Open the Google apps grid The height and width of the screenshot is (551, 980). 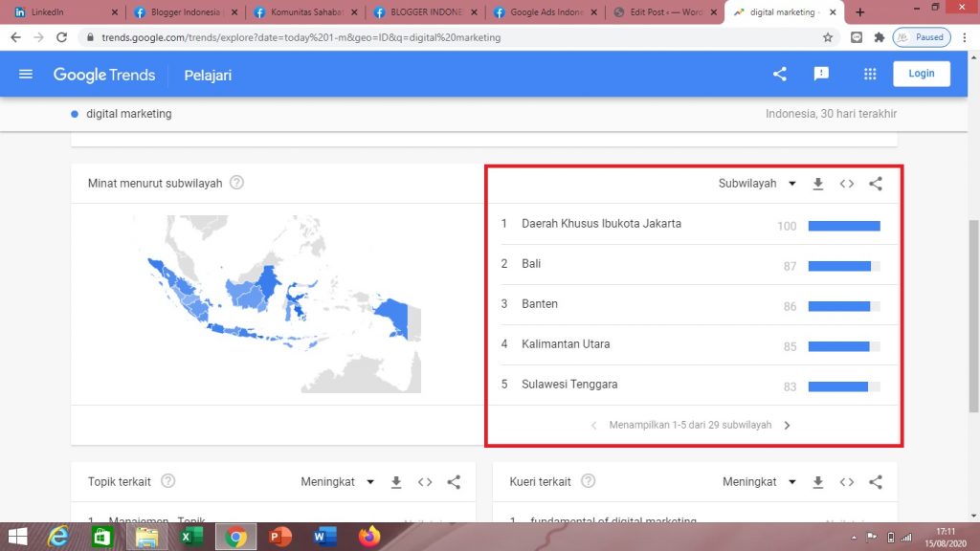tap(870, 75)
